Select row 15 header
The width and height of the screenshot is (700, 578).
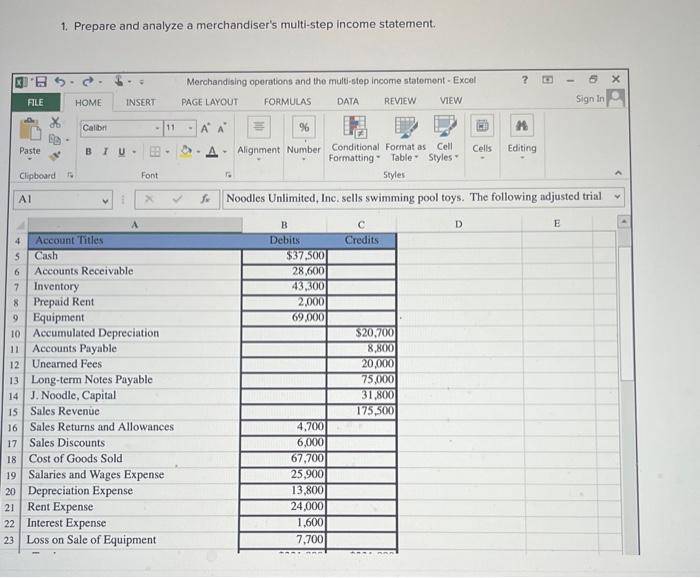pos(13,412)
